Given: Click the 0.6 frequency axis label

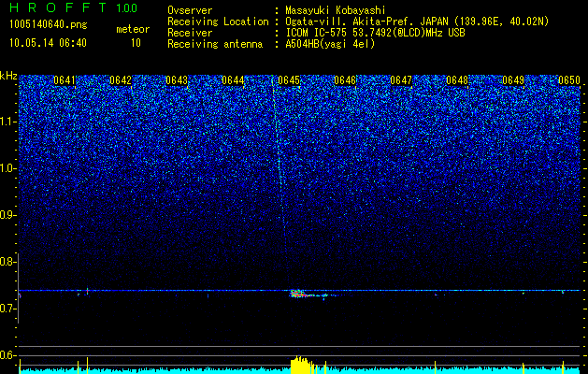Looking at the screenshot, I should (7, 355).
